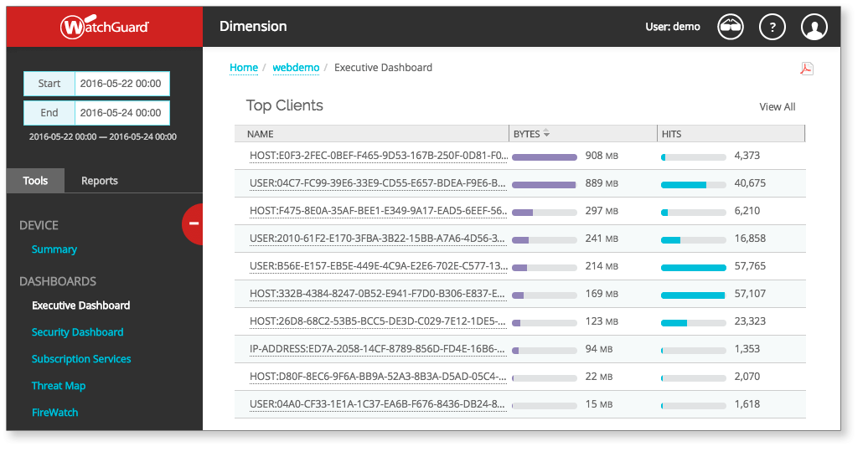868x462 pixels.
Task: Select the Tools tab
Action: pos(35,181)
